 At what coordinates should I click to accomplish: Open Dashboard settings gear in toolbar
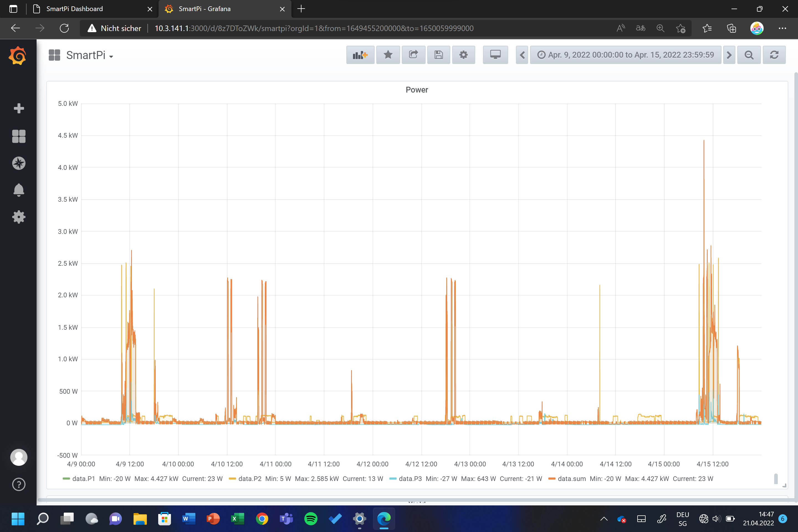pyautogui.click(x=464, y=55)
